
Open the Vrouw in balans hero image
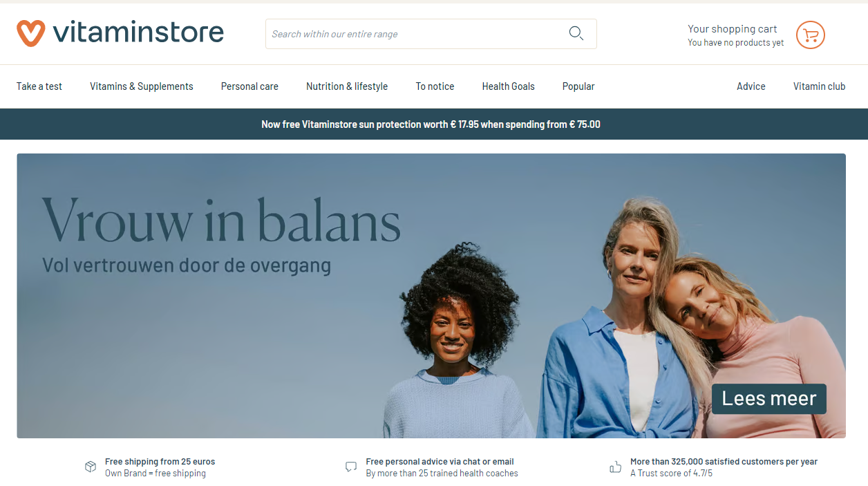tap(431, 296)
